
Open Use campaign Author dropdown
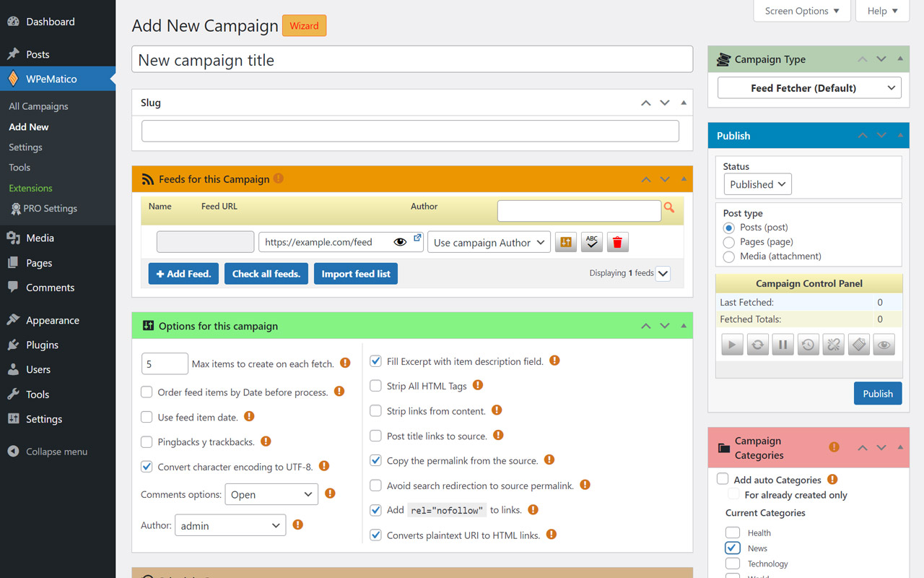pos(489,243)
